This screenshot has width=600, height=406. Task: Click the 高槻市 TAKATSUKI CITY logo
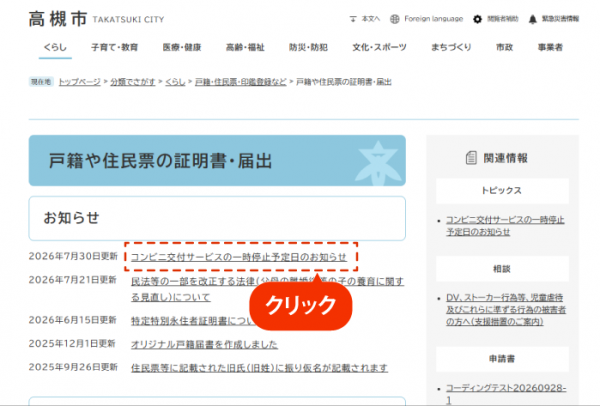[x=96, y=19]
